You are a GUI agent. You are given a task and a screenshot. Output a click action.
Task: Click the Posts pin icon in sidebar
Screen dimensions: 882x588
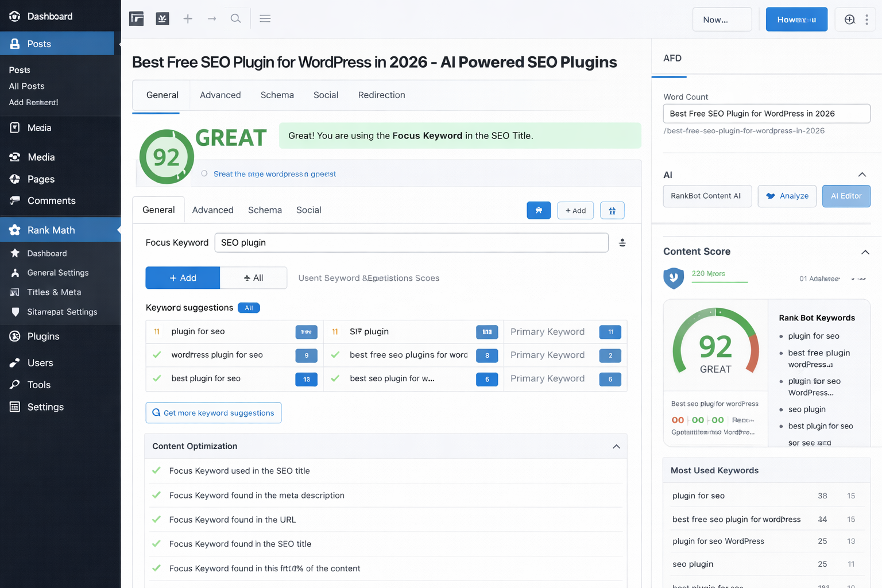[x=15, y=44]
